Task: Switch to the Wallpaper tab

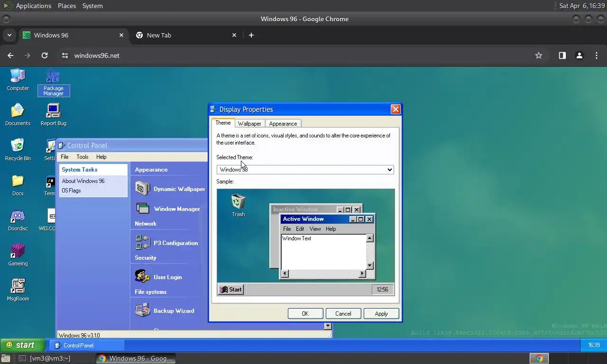Action: click(x=249, y=124)
